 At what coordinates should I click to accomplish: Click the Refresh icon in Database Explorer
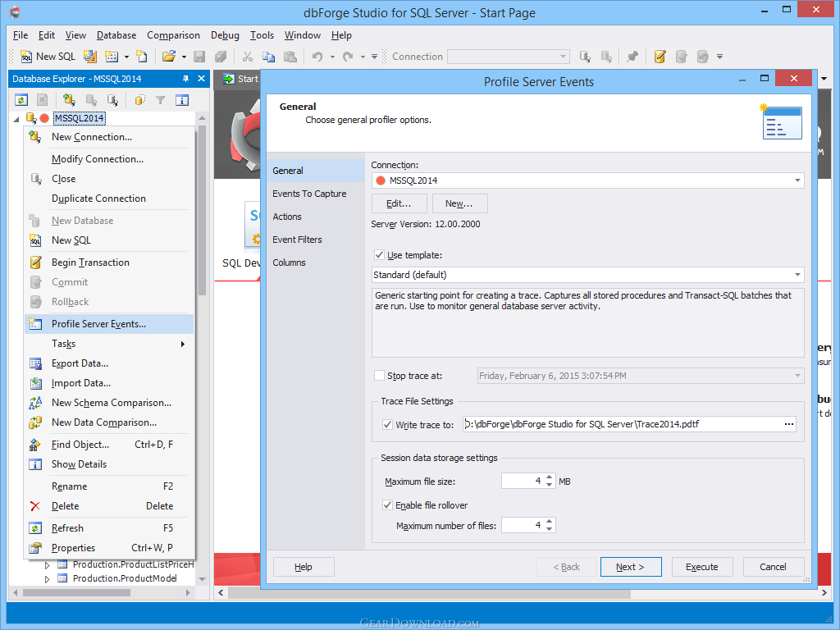pos(21,99)
